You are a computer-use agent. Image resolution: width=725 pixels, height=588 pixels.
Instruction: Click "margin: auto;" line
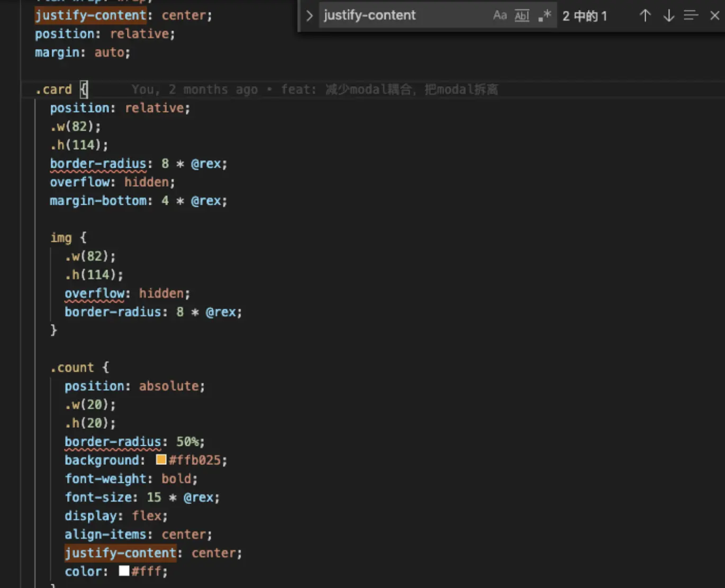click(83, 52)
